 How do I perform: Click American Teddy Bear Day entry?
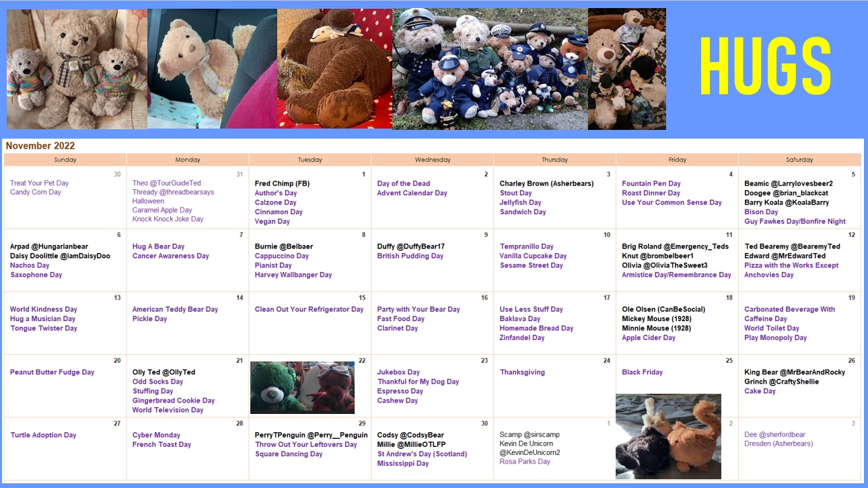tap(175, 310)
